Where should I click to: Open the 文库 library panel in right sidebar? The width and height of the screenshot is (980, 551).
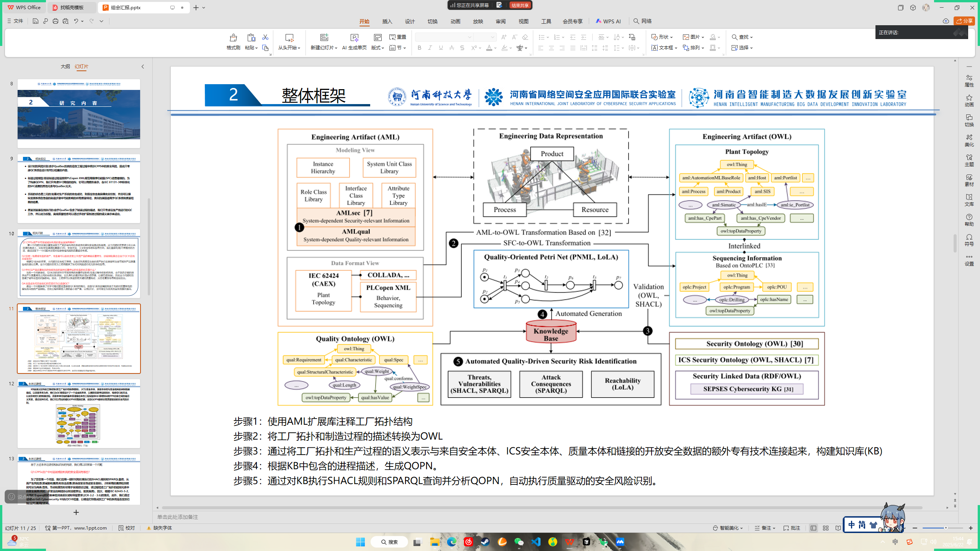click(969, 200)
